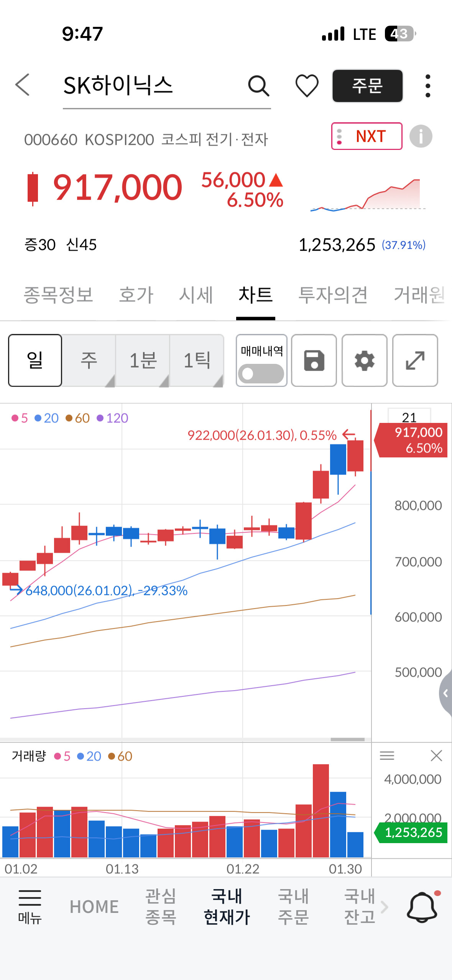Tap the 01.30 date axis label

click(345, 869)
